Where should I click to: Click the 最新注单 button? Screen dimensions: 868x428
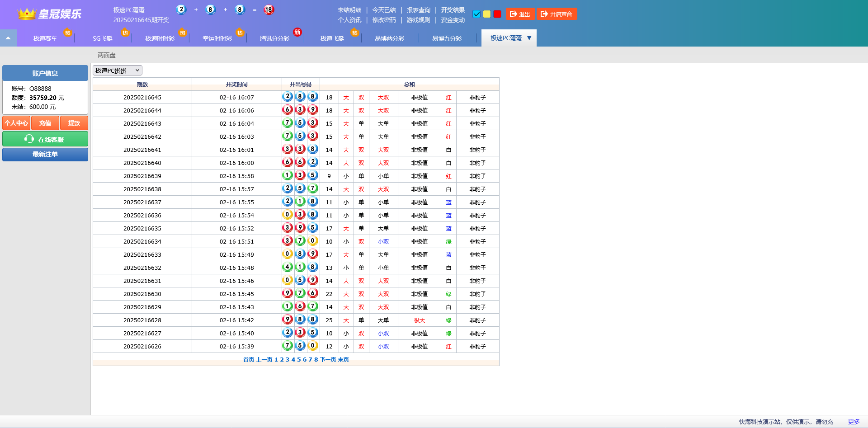click(45, 155)
